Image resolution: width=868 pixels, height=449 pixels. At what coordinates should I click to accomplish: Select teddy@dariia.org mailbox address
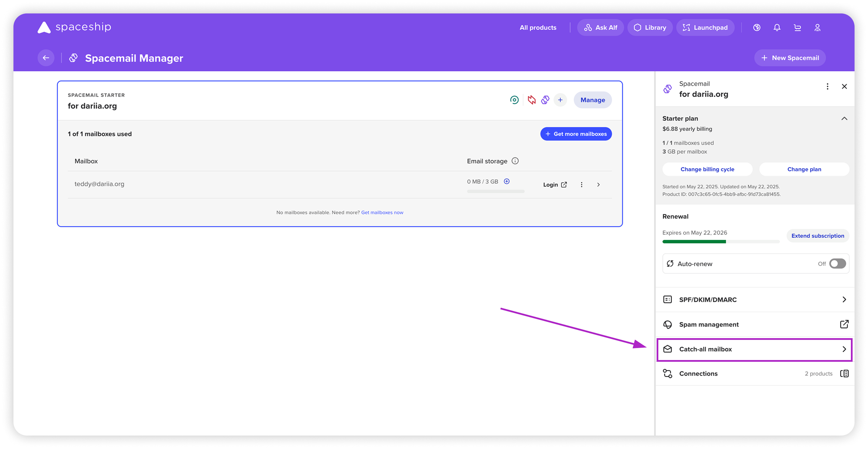click(100, 184)
